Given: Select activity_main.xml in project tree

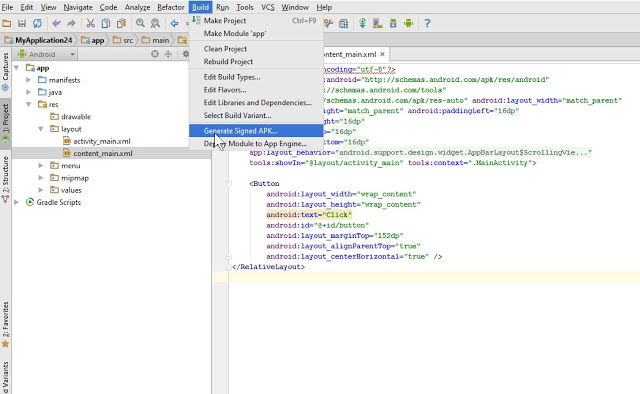Looking at the screenshot, I should point(102,141).
